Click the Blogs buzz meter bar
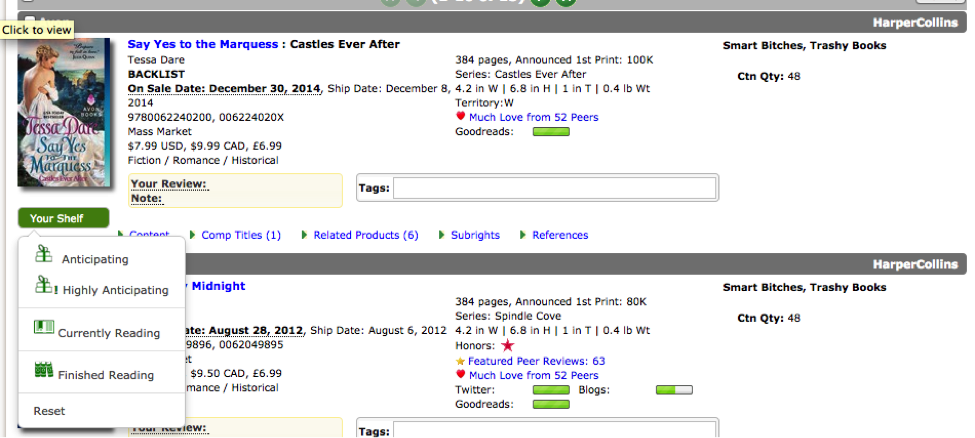This screenshot has height=438, width=975. click(x=673, y=390)
